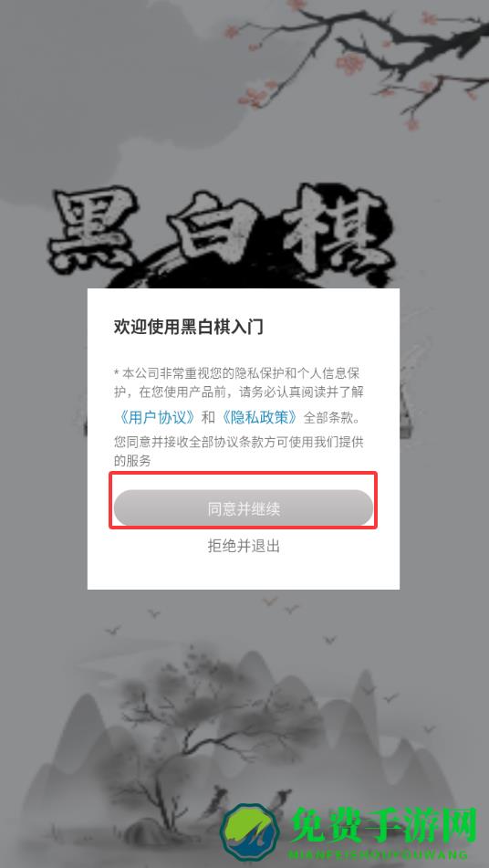
Task: Click the paragraph starting with 本公司非常重视
Action: 238,382
